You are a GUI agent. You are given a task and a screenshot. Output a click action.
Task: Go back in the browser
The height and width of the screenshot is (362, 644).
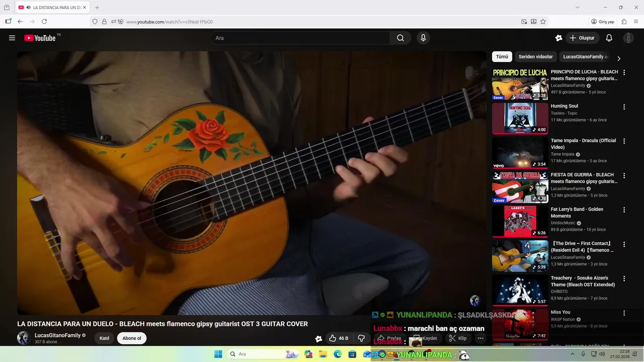pyautogui.click(x=20, y=22)
